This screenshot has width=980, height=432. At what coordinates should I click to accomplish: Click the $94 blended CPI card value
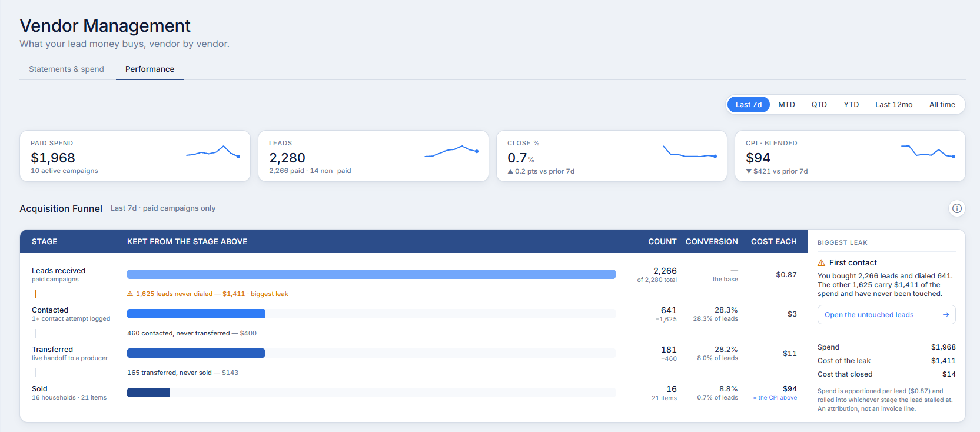[x=758, y=158]
